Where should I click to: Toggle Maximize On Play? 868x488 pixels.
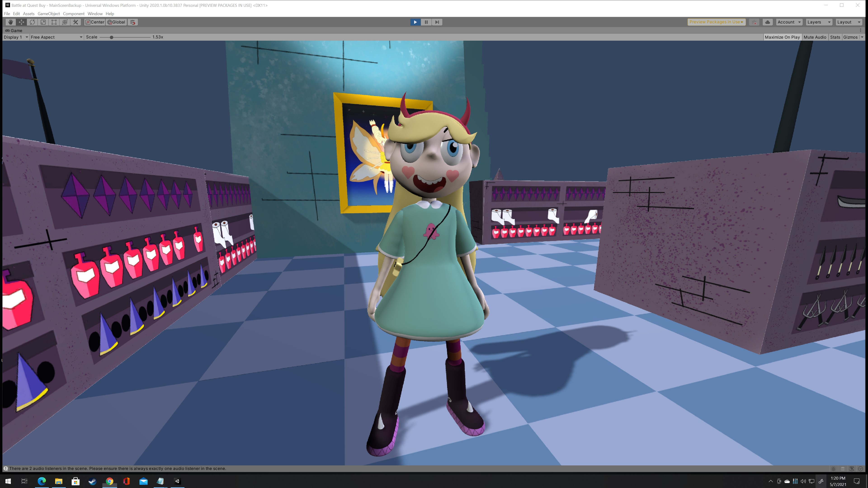(782, 37)
